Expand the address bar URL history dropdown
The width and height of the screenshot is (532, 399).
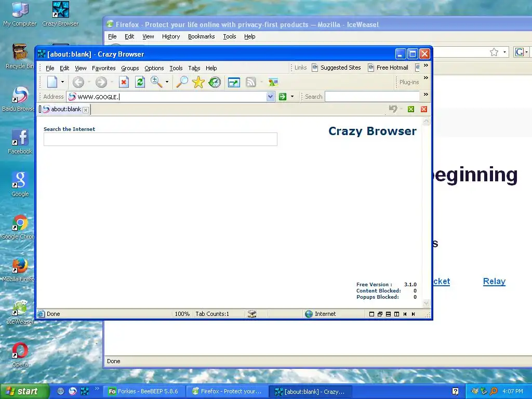[x=270, y=97]
